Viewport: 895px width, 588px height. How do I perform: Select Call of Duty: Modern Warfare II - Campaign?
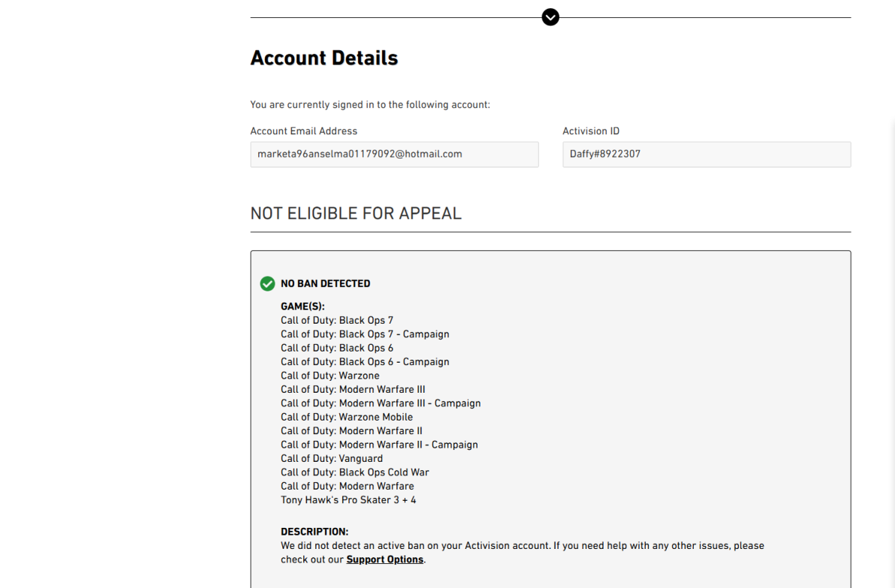(379, 445)
